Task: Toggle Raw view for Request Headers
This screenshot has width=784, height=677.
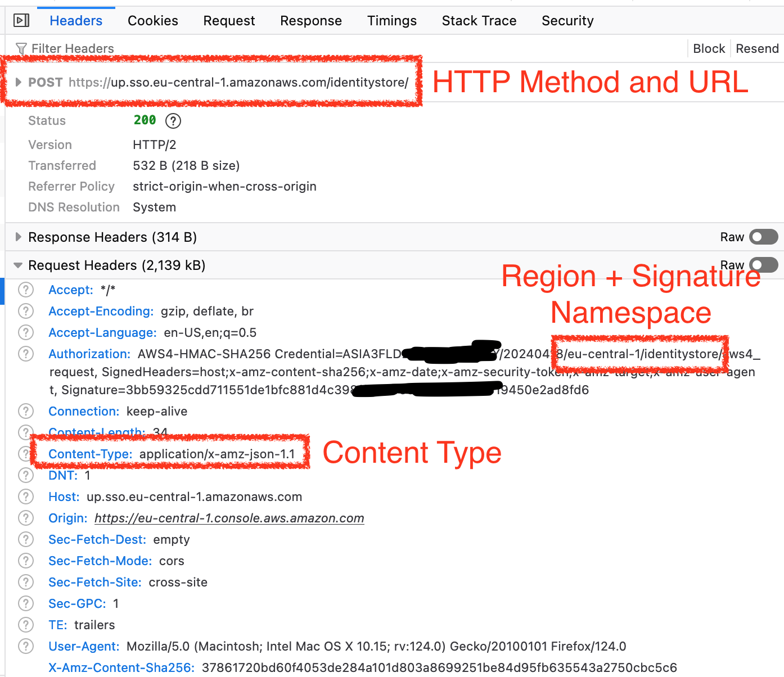Action: [x=764, y=265]
